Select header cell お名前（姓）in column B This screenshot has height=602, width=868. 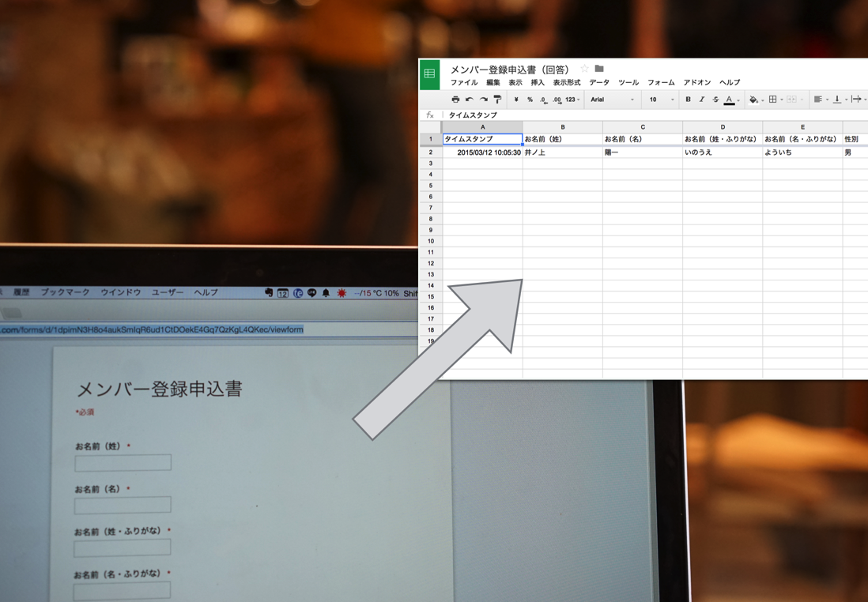(563, 139)
